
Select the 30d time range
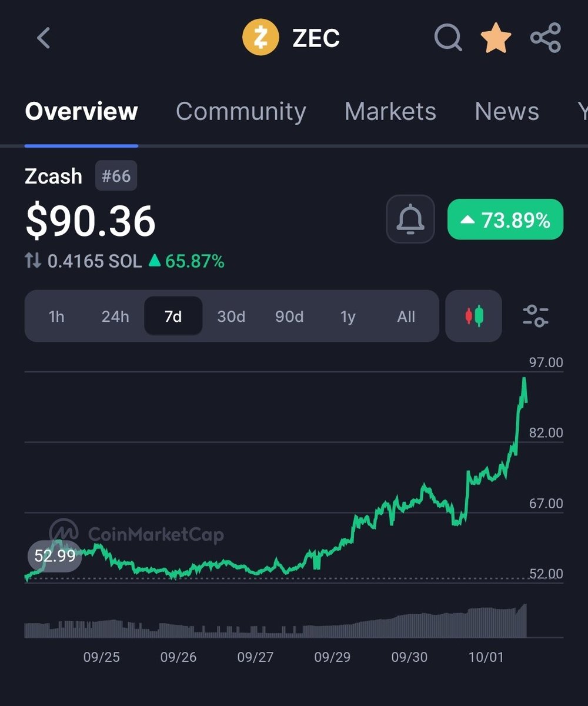231,317
